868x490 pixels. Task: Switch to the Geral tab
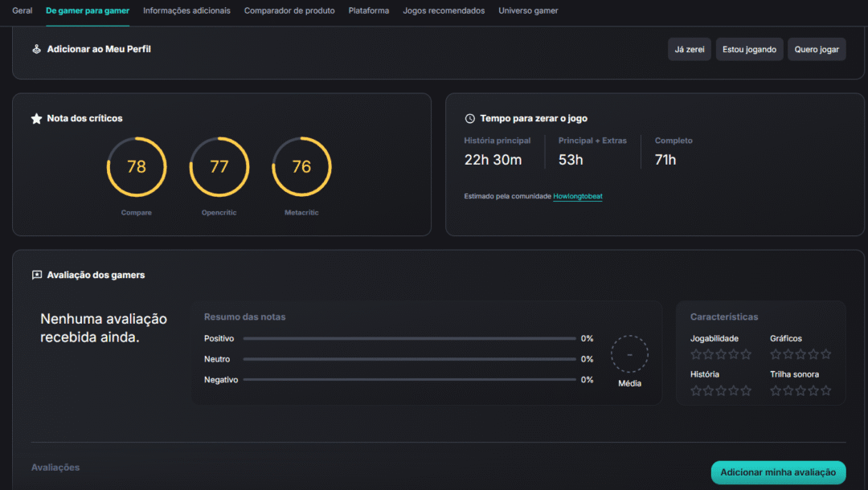(23, 11)
